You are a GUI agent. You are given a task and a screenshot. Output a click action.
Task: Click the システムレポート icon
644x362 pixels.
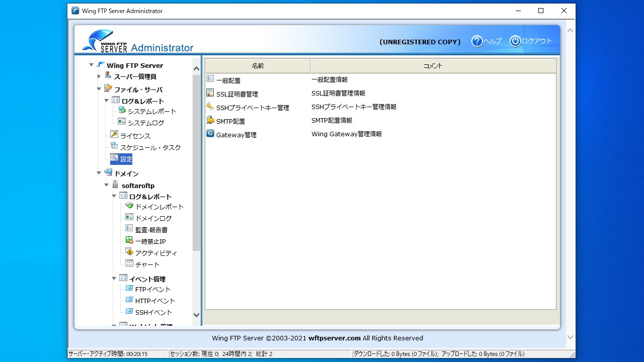tap(122, 110)
